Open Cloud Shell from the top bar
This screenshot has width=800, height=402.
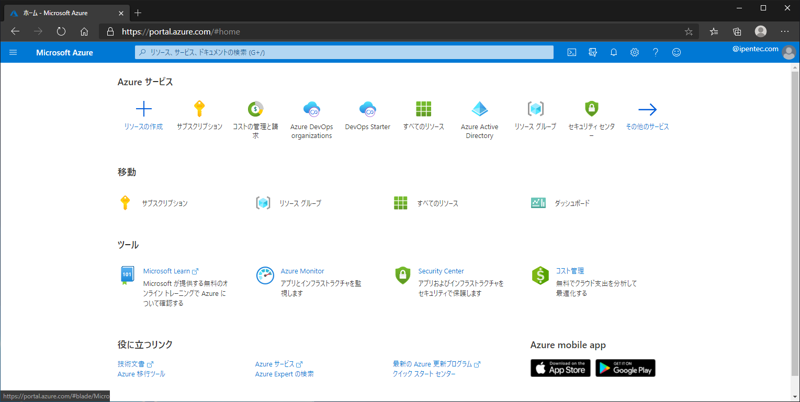572,53
